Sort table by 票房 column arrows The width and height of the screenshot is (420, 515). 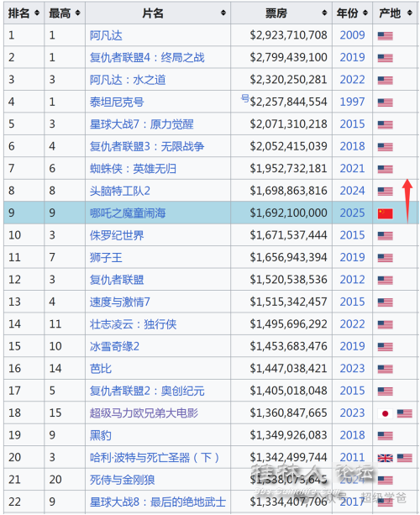324,13
